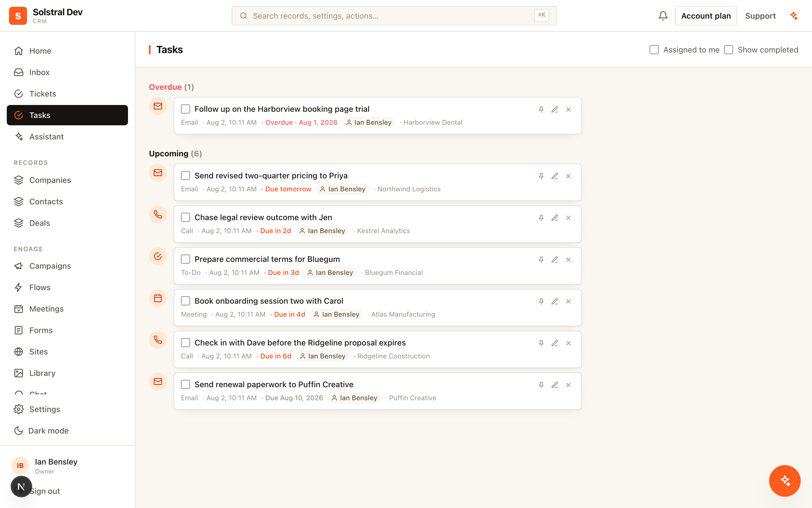The height and width of the screenshot is (508, 812).
Task: Open Settings in the sidebar
Action: 67,409
